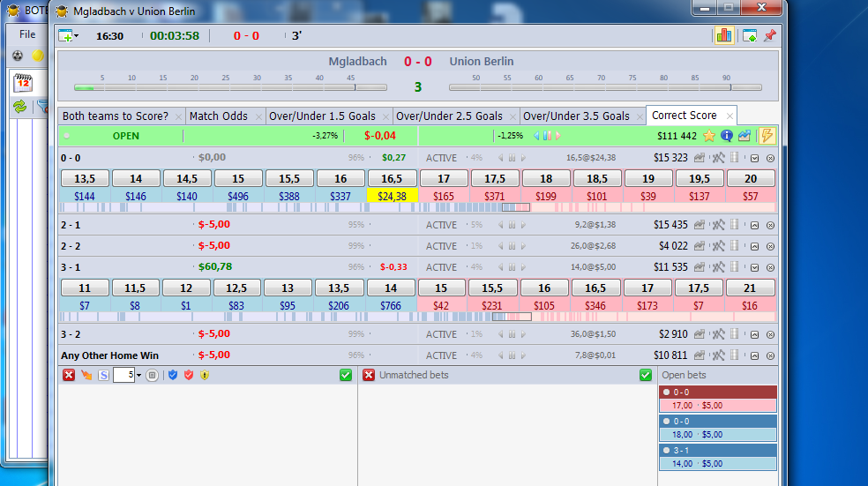Click the blue S icon in the bet toolbar
This screenshot has height=486, width=868.
pyautogui.click(x=103, y=375)
